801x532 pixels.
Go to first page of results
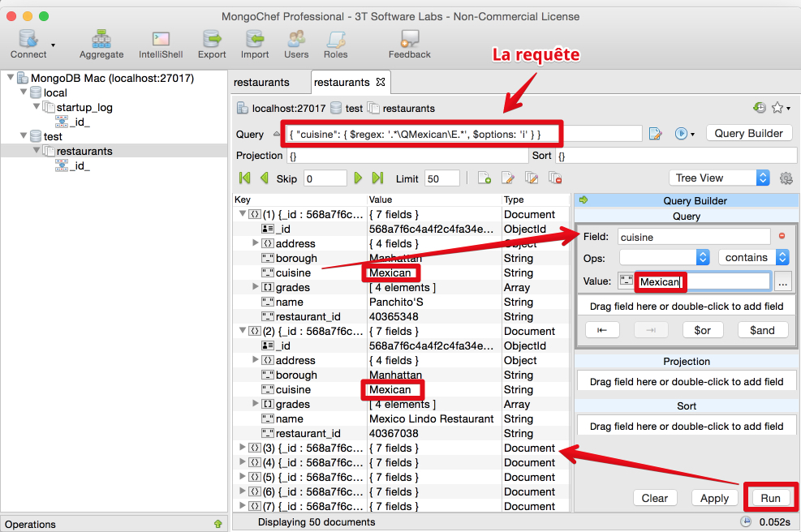[x=245, y=178]
